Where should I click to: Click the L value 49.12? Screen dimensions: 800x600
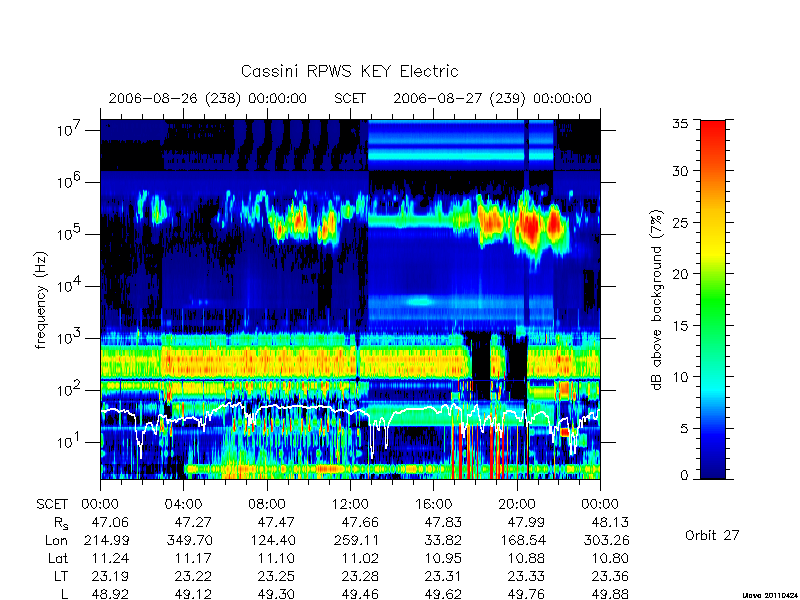[x=193, y=594]
